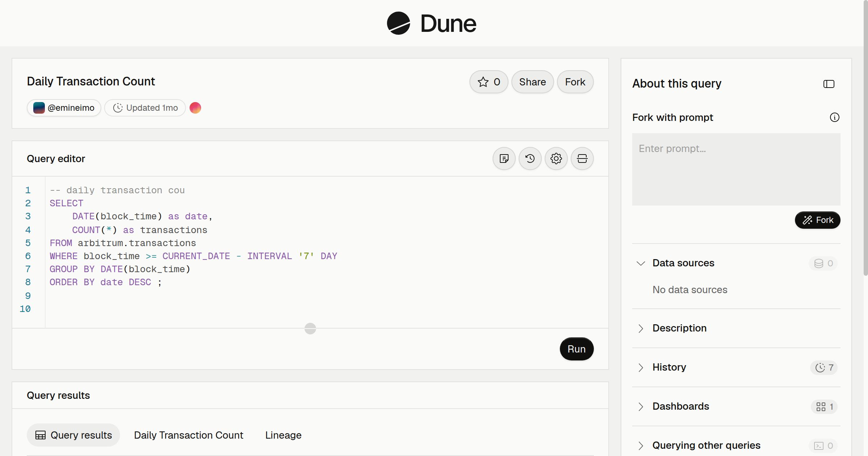The image size is (868, 456).
Task: Grab the editor resize handle circle
Action: click(x=310, y=329)
